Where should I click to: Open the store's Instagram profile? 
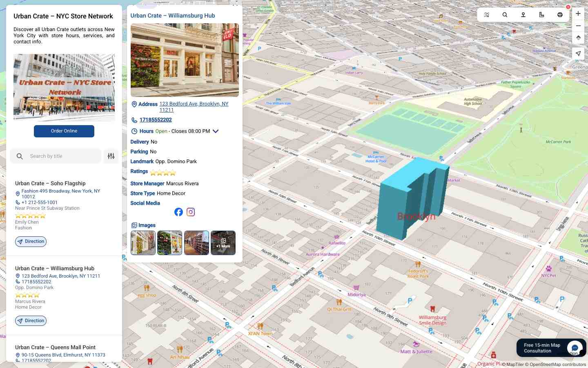(x=191, y=212)
